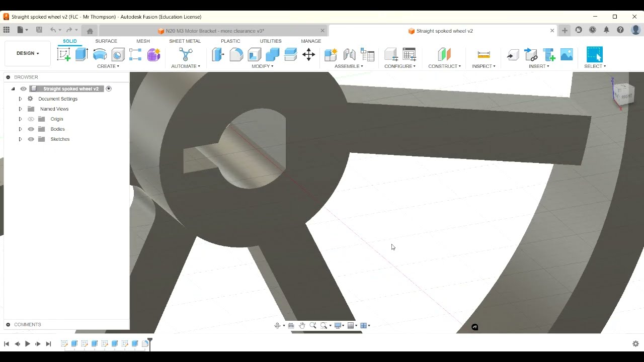Select the Fillet tool

[236, 54]
